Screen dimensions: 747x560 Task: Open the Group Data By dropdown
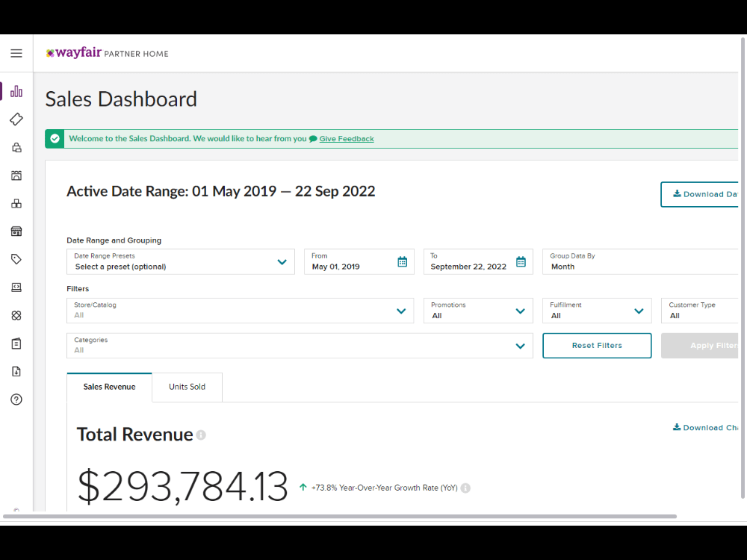pyautogui.click(x=641, y=261)
